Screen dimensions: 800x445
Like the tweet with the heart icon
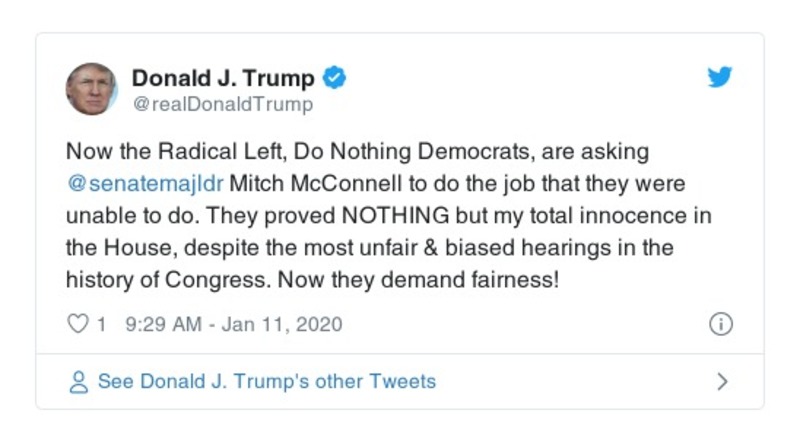(x=76, y=324)
